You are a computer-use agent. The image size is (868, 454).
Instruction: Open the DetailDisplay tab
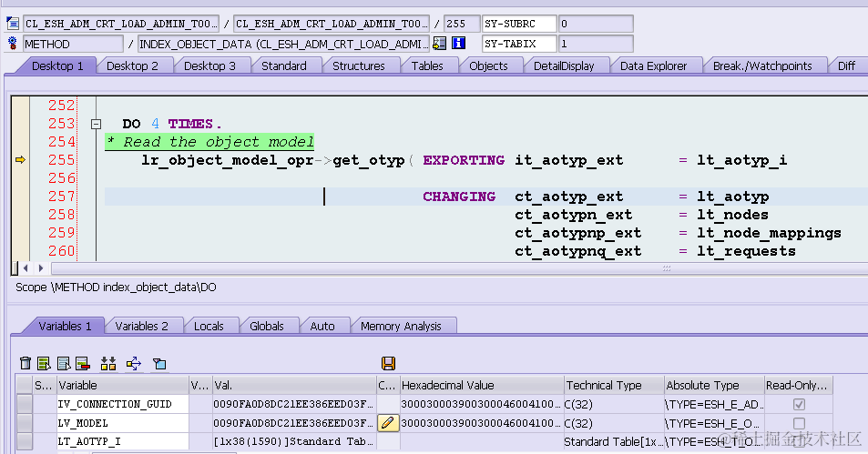click(x=564, y=66)
